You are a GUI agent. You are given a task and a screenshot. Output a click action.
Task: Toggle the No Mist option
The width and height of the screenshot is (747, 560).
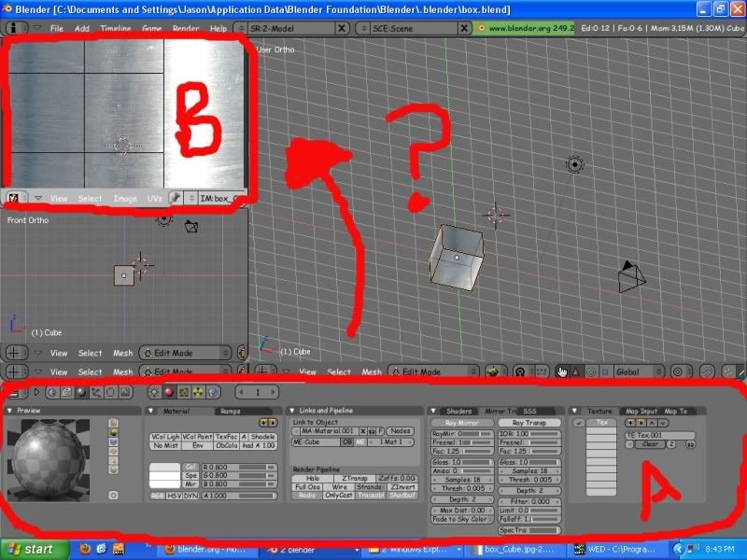(165, 446)
